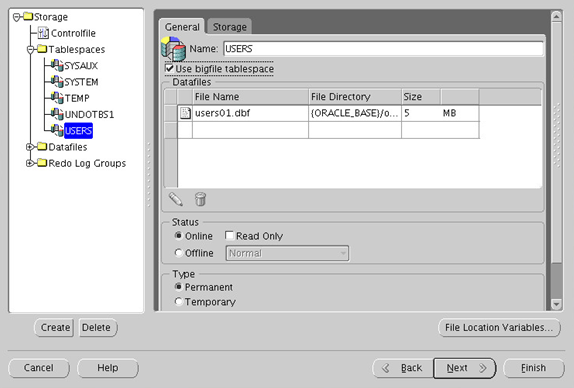The width and height of the screenshot is (574, 388).
Task: Click the MB unit cell
Action: click(460, 113)
